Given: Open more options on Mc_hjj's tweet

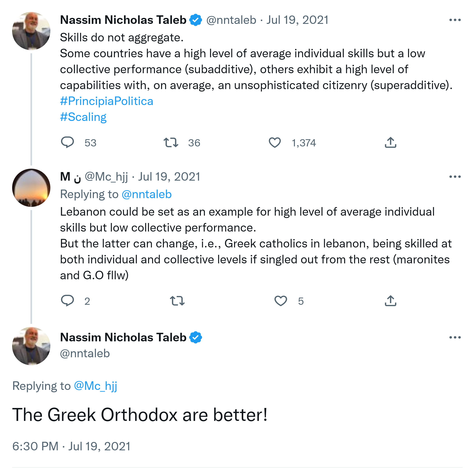Looking at the screenshot, I should [455, 177].
